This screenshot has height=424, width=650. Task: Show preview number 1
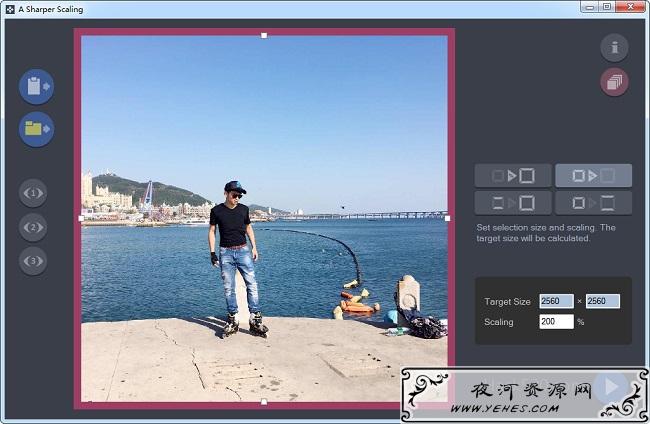coord(33,193)
